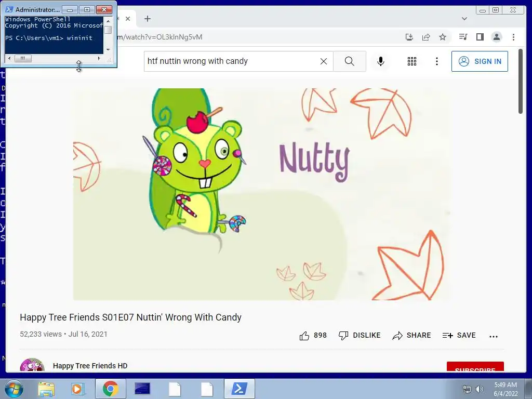
Task: Launch Windows Media Player from taskbar
Action: (x=77, y=389)
